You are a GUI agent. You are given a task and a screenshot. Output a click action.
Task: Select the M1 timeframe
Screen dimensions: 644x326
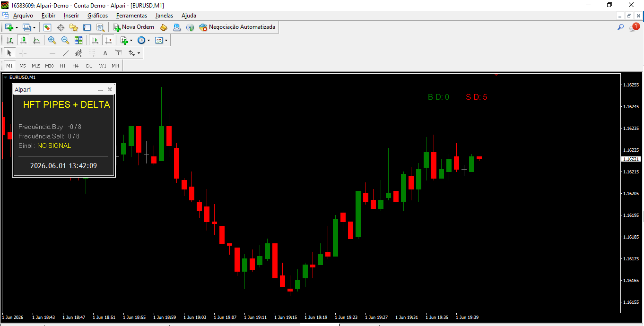9,66
